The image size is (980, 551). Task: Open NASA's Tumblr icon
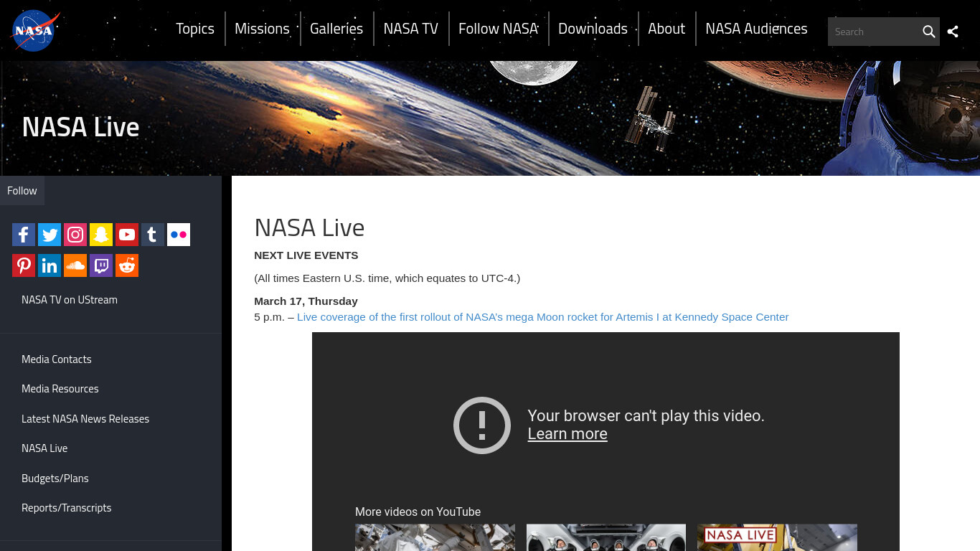[x=153, y=235]
